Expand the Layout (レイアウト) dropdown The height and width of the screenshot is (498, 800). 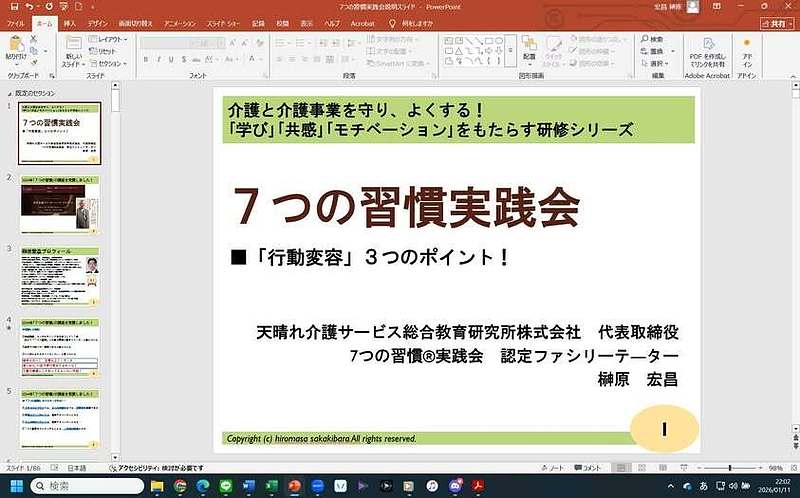[108, 39]
